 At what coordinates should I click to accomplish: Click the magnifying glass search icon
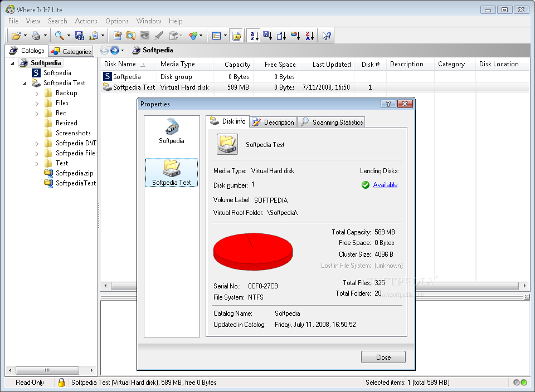[x=60, y=36]
